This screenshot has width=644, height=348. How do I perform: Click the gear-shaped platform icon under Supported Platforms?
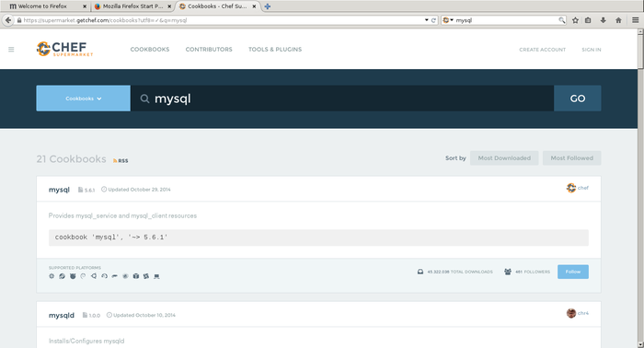52,276
